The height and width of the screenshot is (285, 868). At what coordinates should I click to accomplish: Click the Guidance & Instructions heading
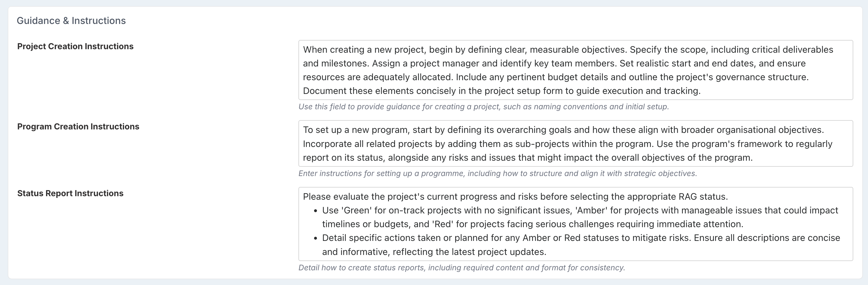click(x=71, y=20)
